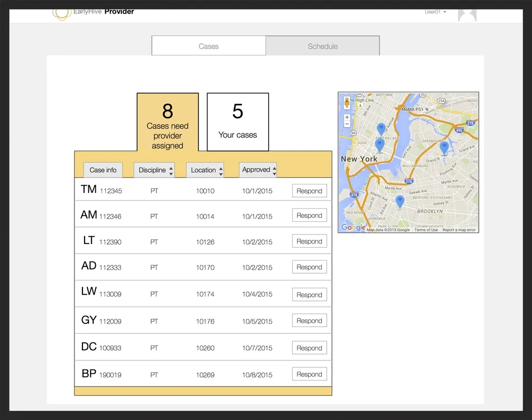Respond to case AD 112333
The height and width of the screenshot is (420, 532).
coord(310,267)
